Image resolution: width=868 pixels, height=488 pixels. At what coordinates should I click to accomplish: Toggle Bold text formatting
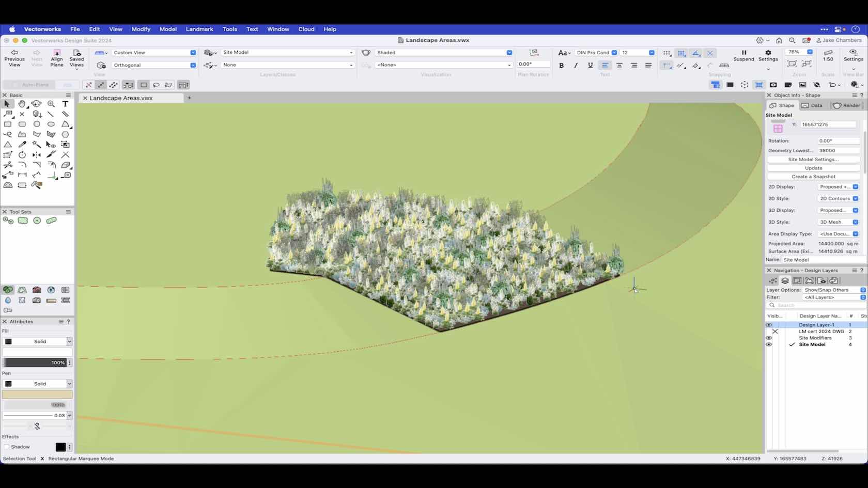click(x=562, y=66)
